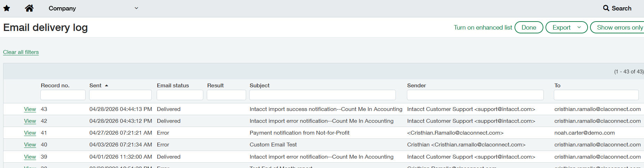Sort by Record no. column header

tap(55, 86)
